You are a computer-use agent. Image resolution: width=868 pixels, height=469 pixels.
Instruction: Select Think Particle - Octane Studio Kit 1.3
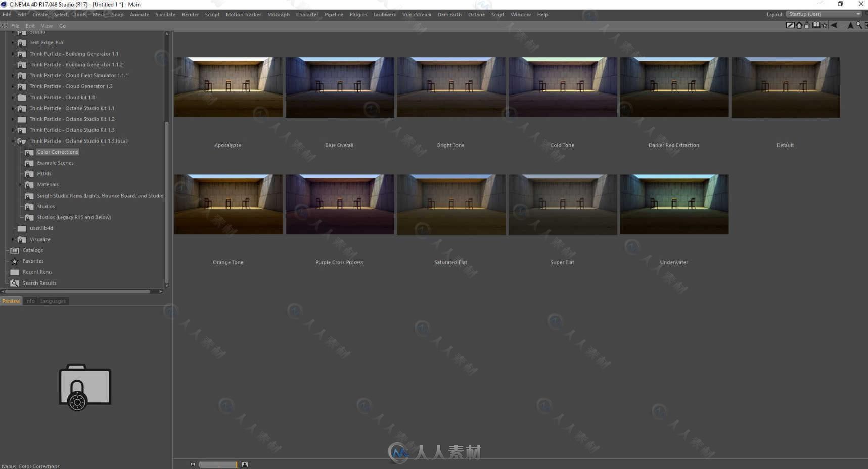[72, 130]
